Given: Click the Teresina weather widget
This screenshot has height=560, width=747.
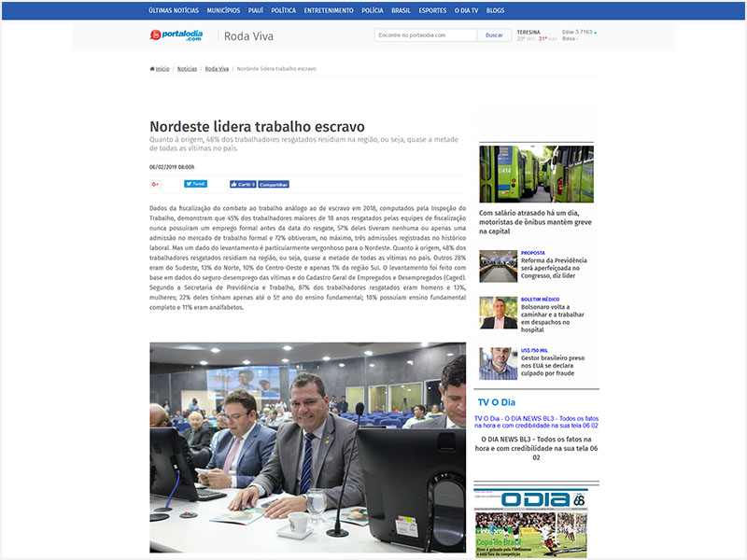Looking at the screenshot, I should click(x=536, y=35).
